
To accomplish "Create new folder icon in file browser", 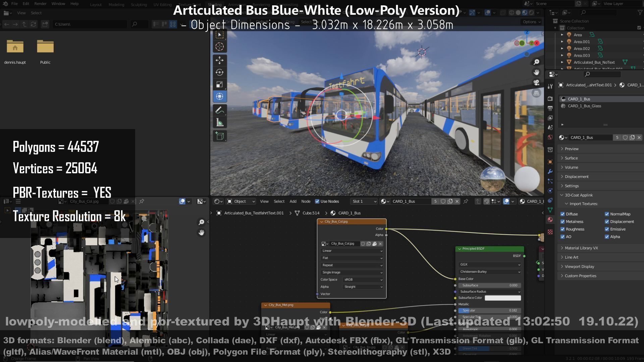I will (x=45, y=24).
